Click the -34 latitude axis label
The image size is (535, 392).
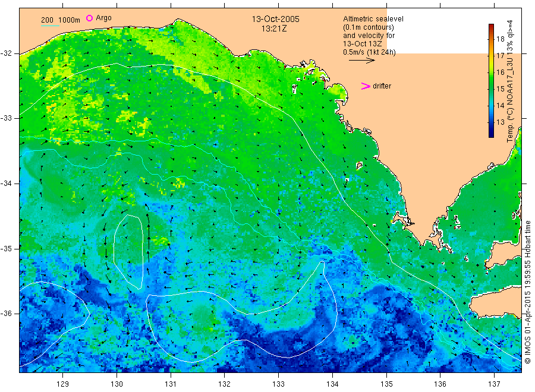click(x=6, y=184)
